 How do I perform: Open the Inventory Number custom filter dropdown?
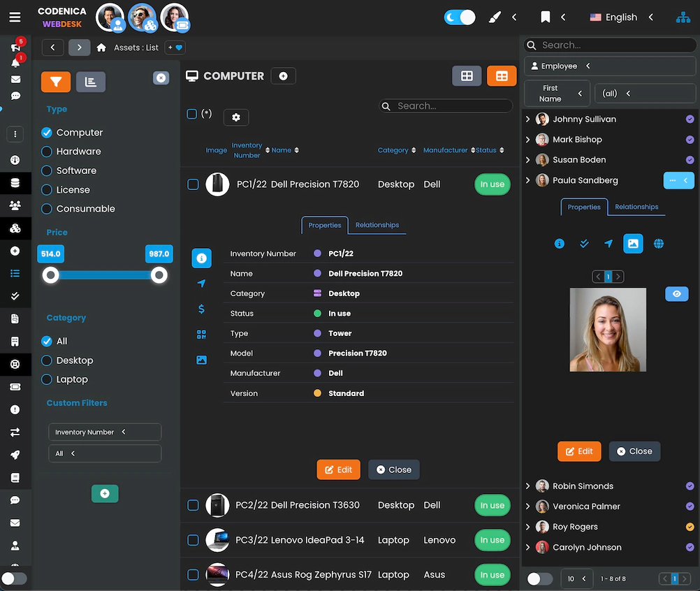[104, 432]
